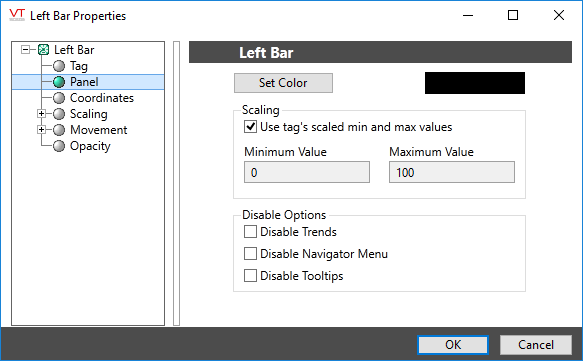Enable the Disable Trends checkbox

(x=250, y=232)
